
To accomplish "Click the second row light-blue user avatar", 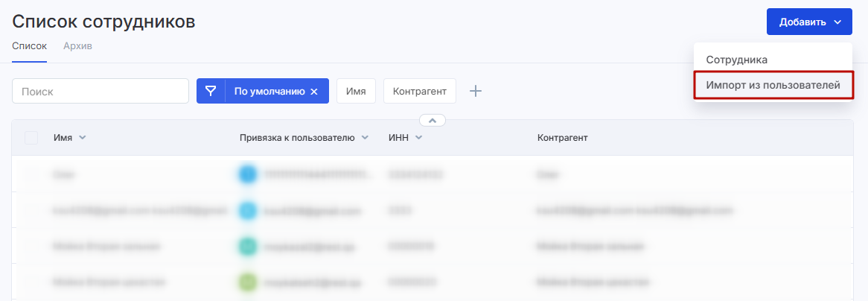I will pyautogui.click(x=247, y=211).
